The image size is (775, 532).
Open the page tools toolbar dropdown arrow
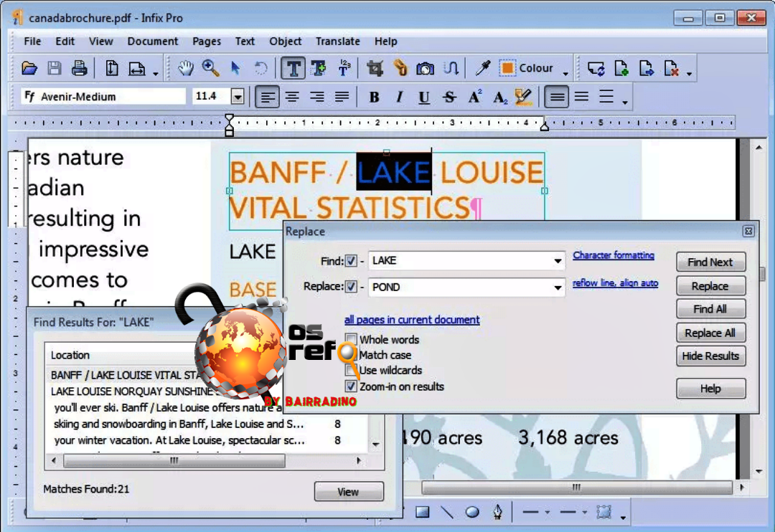pos(690,74)
